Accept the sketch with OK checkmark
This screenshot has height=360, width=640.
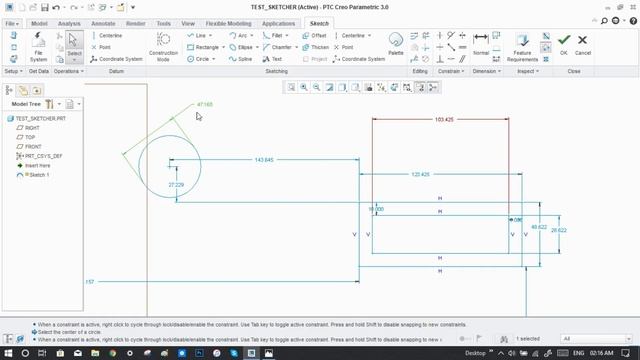[x=564, y=44]
